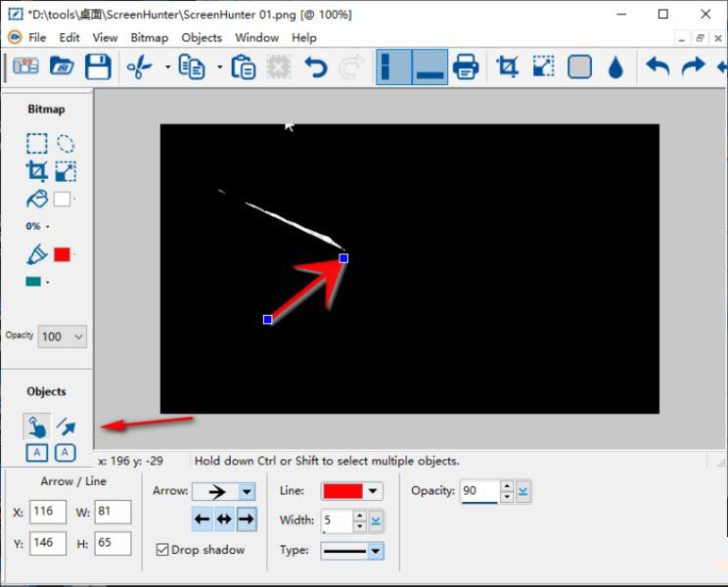Set arrowhead to double-ended direction
728x587 pixels.
[x=224, y=519]
